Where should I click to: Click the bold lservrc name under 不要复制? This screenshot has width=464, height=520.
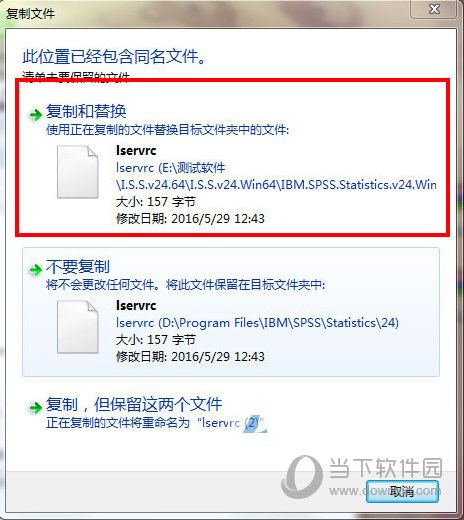click(136, 305)
